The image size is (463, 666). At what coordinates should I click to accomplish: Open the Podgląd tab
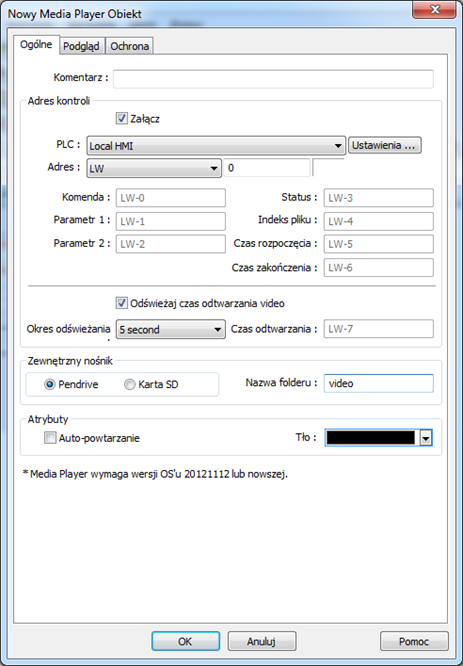click(82, 46)
